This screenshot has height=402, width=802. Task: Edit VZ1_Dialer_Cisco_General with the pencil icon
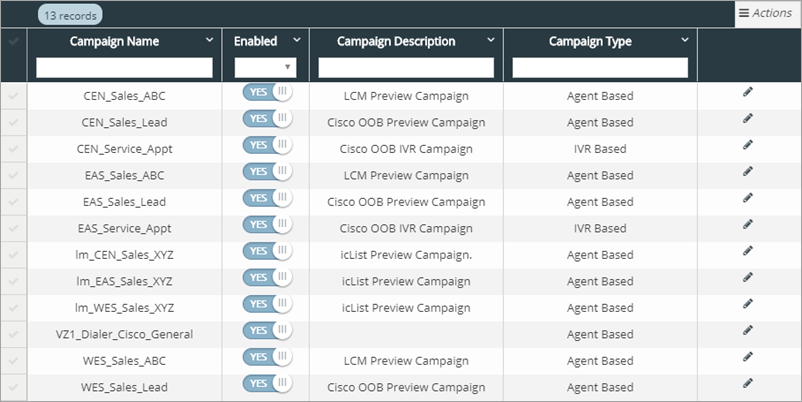[747, 330]
